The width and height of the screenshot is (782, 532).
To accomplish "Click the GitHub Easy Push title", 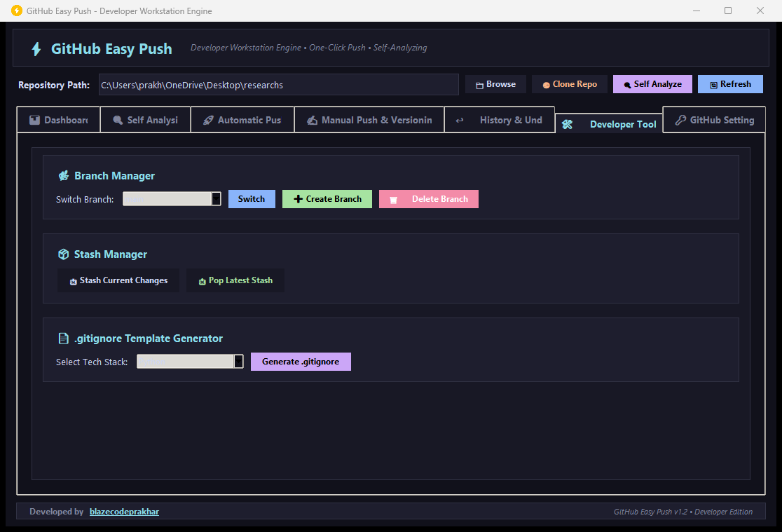I will (x=111, y=49).
